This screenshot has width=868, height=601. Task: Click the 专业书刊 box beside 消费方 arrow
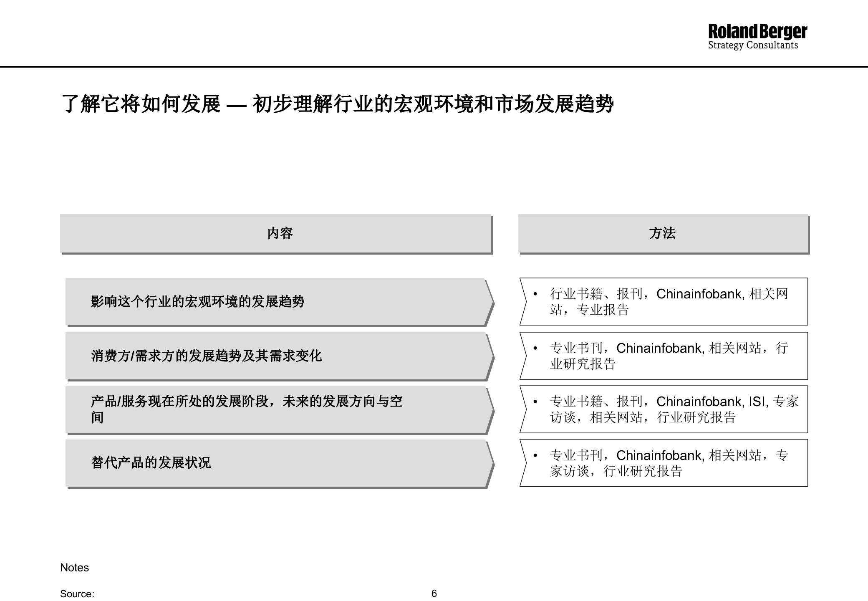(x=664, y=356)
